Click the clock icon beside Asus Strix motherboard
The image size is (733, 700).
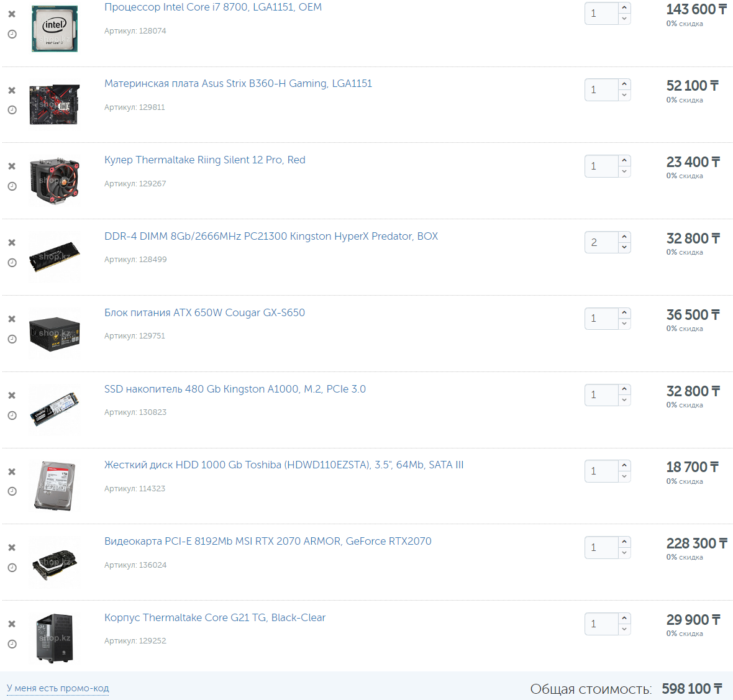click(12, 110)
